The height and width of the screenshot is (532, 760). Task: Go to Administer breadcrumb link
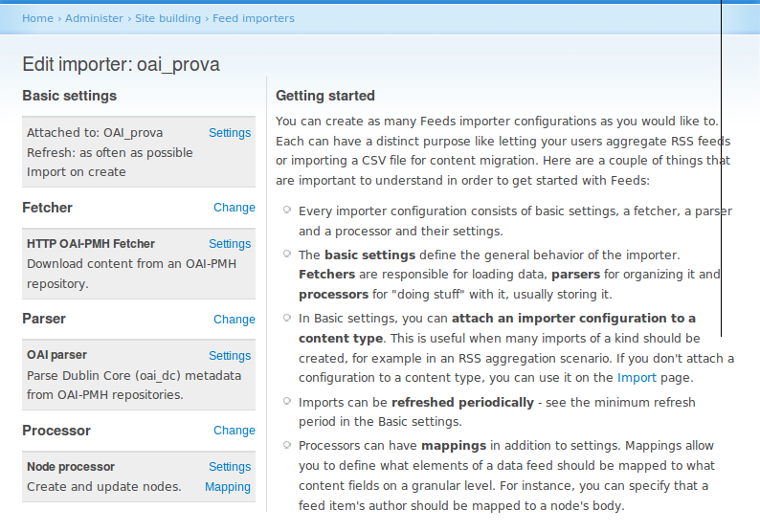click(94, 18)
